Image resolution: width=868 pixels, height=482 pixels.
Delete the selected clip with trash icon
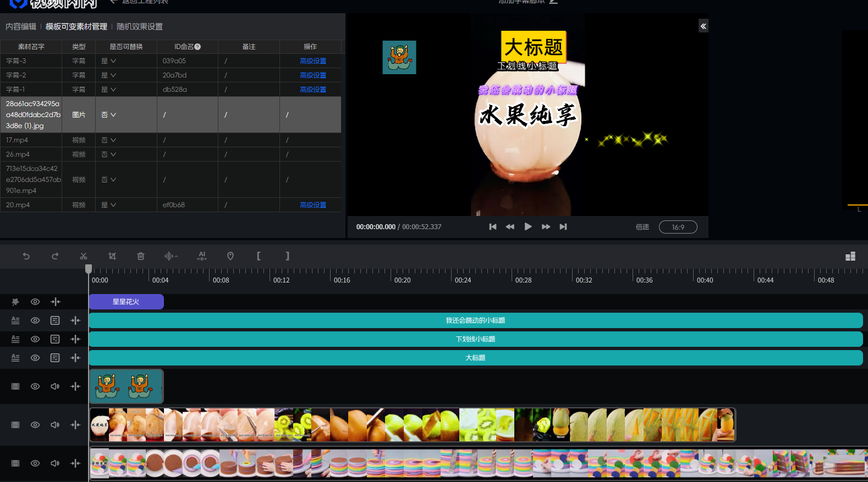[x=141, y=256]
